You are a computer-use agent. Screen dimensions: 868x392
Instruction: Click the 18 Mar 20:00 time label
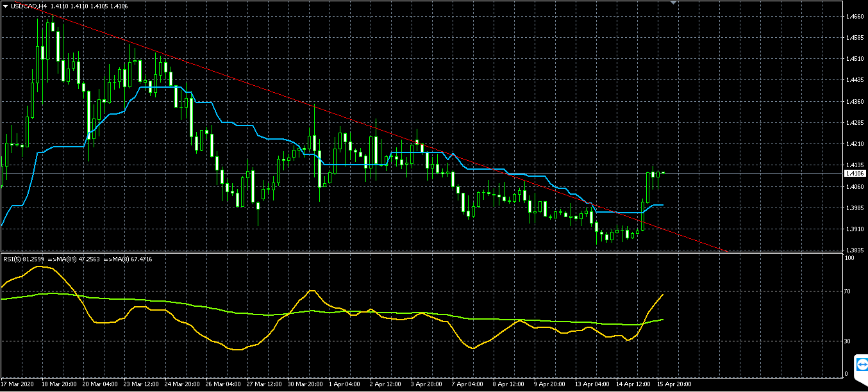60,385
